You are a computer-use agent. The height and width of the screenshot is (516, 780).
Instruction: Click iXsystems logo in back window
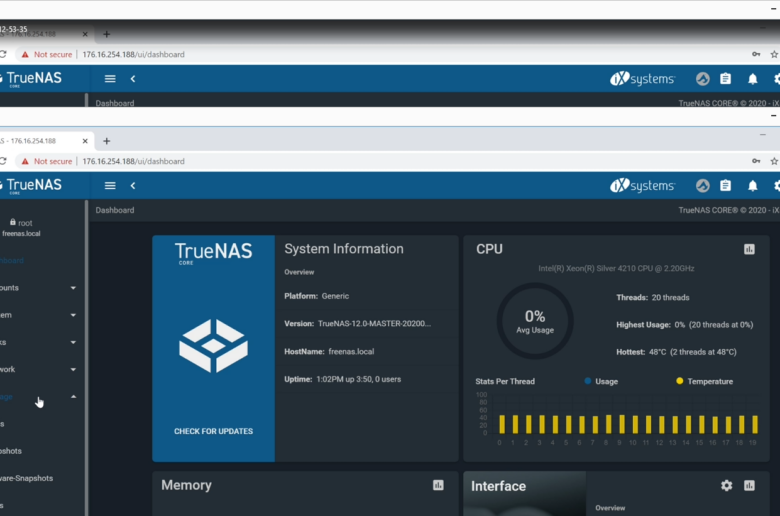pos(642,79)
